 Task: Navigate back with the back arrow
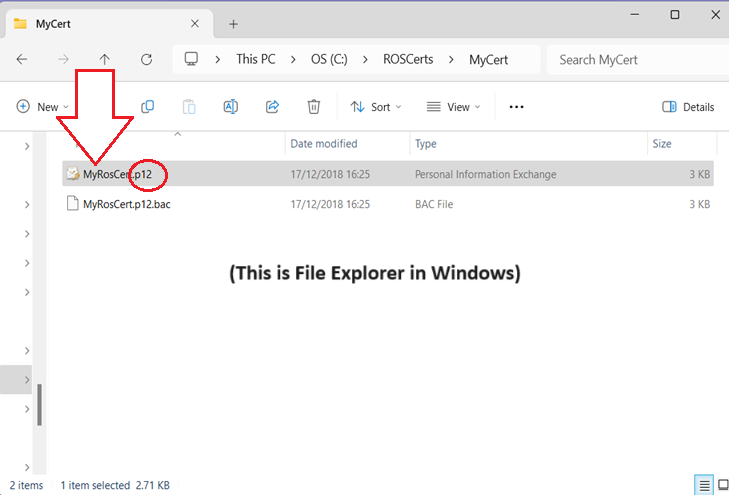click(22, 59)
